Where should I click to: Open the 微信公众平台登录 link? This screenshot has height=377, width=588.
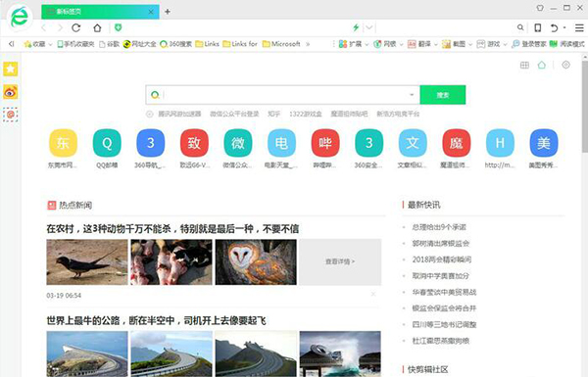click(x=234, y=114)
